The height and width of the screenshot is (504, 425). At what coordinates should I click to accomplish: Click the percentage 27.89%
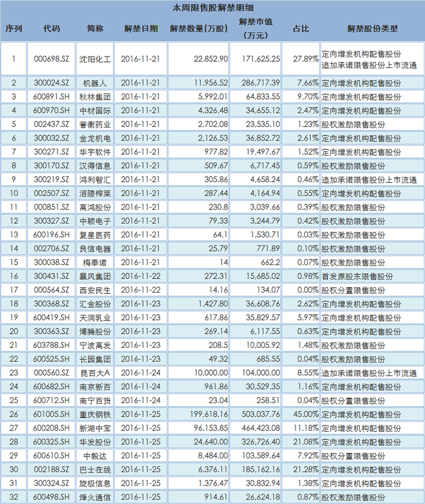(x=306, y=59)
